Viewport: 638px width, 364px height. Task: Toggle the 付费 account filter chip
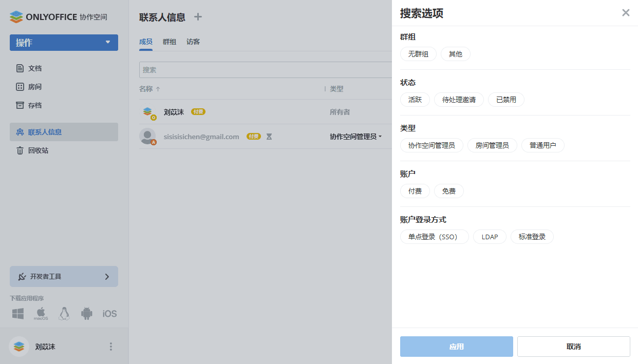(415, 191)
